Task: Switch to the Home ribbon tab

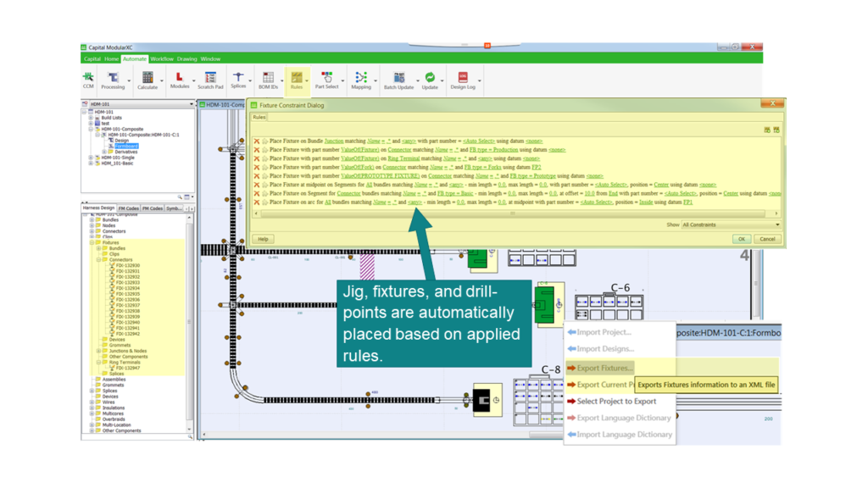Action: click(111, 58)
